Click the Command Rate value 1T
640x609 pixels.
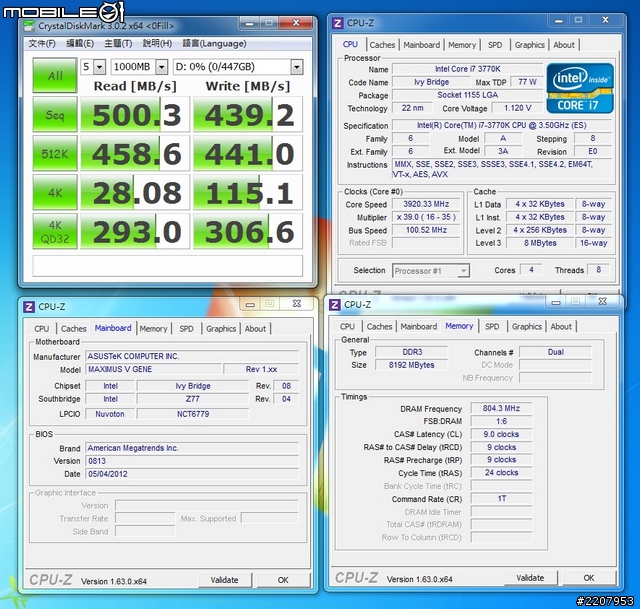(501, 499)
